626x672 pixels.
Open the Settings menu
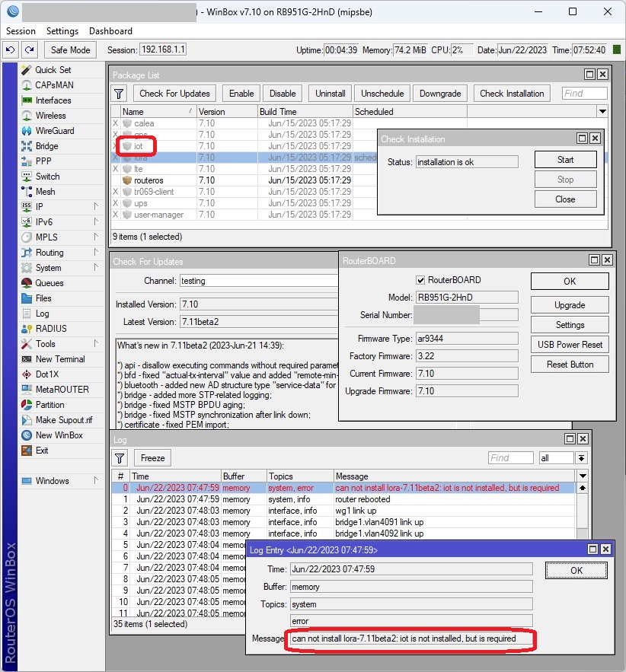coord(62,31)
